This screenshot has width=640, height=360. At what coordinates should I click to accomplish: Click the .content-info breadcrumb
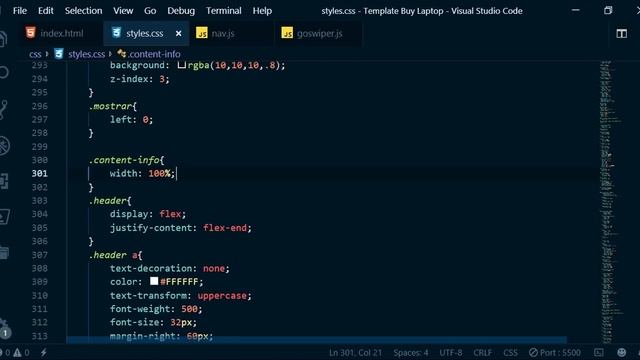click(x=154, y=54)
